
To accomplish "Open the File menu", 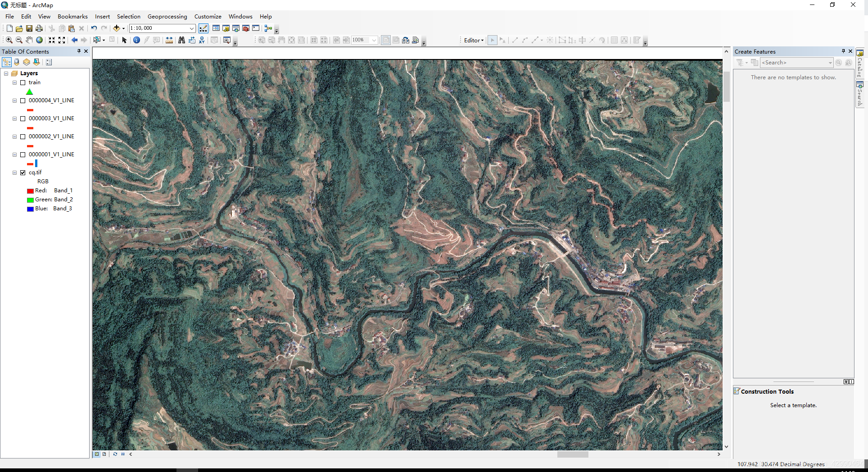I will click(x=9, y=16).
